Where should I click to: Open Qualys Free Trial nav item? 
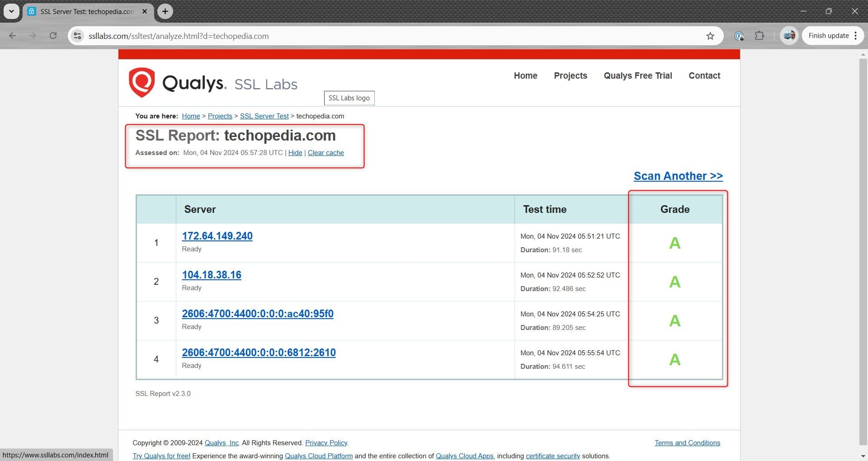point(638,75)
